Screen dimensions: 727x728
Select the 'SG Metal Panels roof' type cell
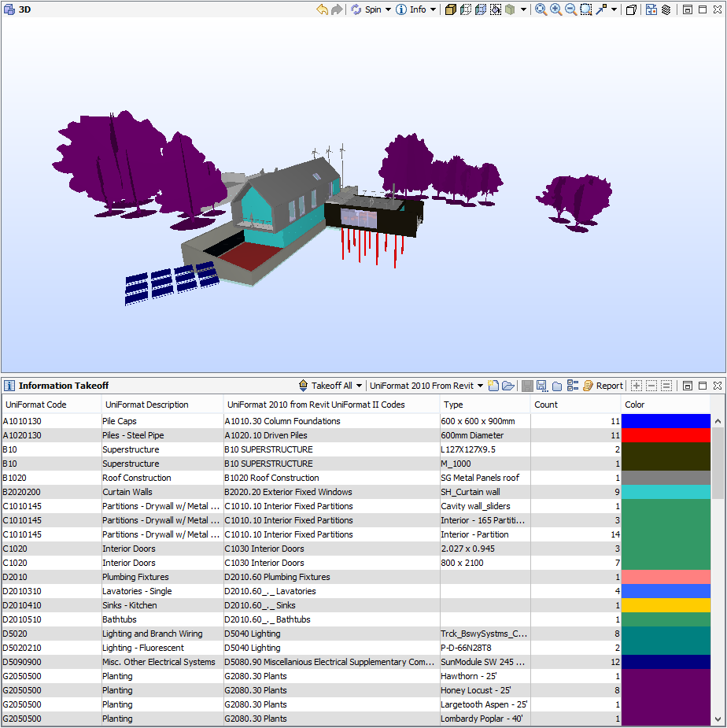pyautogui.click(x=485, y=478)
